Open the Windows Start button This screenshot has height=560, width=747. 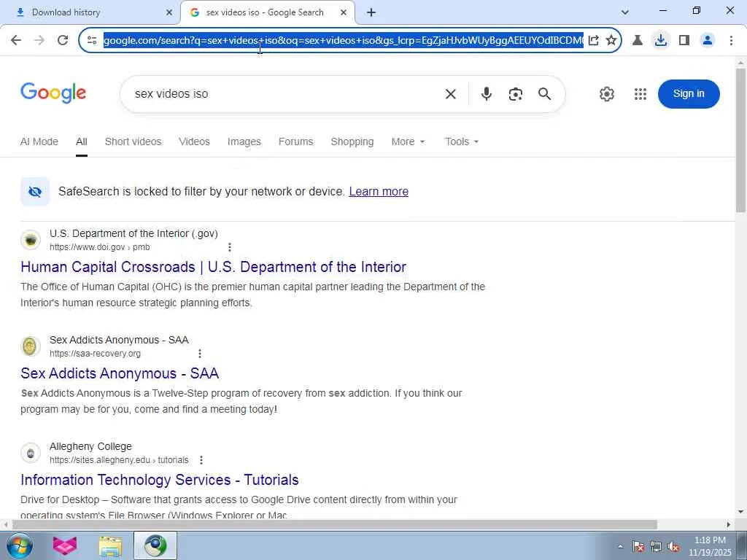[x=19, y=546]
